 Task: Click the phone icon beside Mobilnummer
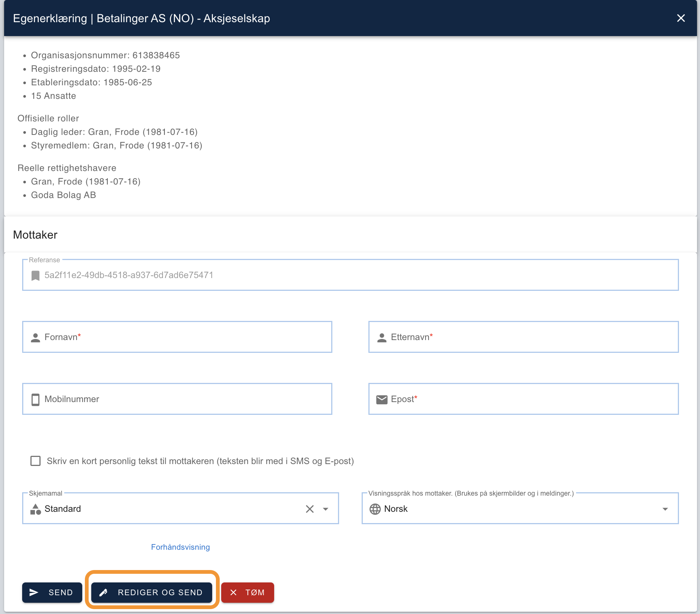tap(35, 399)
